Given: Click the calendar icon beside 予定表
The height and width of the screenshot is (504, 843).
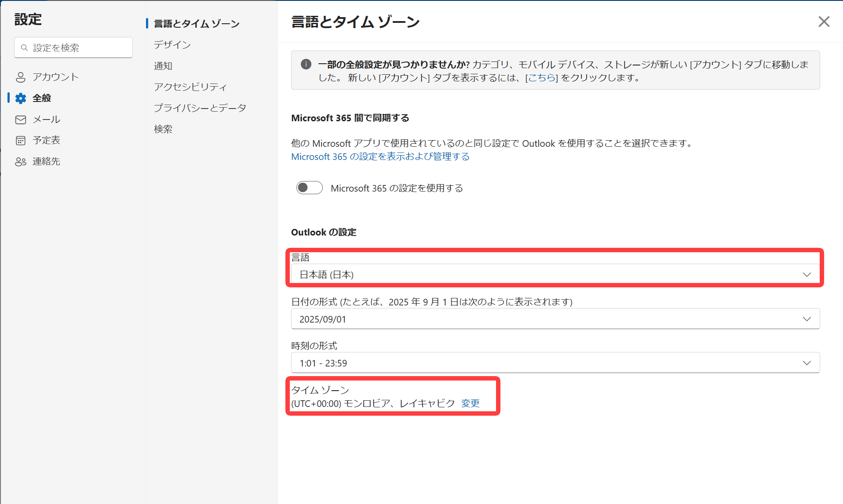Looking at the screenshot, I should 21,141.
